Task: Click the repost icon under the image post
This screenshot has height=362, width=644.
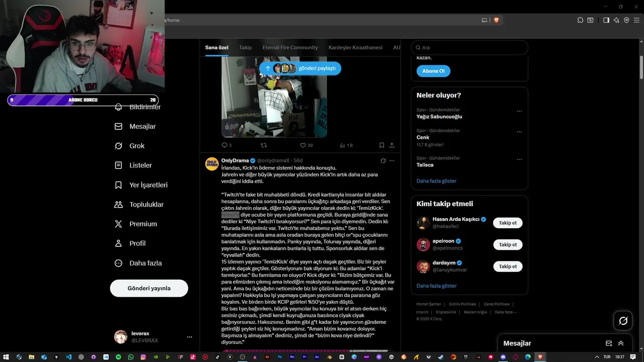Action: (x=264, y=145)
